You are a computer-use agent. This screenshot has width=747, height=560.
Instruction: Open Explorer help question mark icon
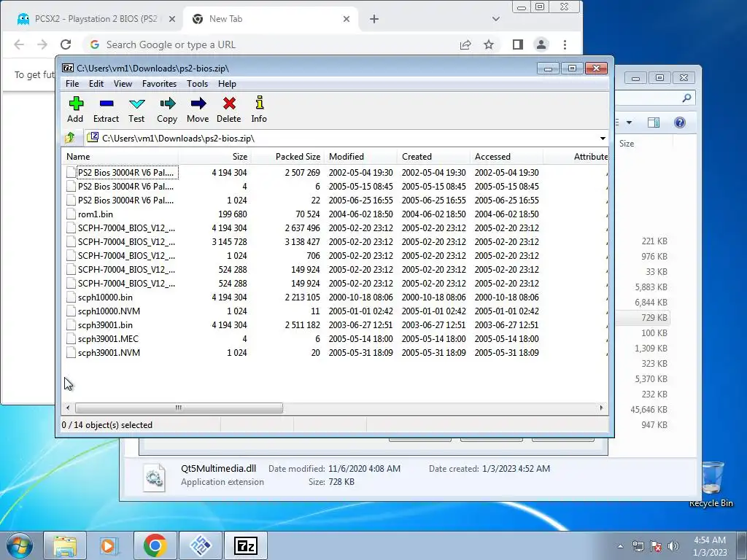click(x=680, y=122)
